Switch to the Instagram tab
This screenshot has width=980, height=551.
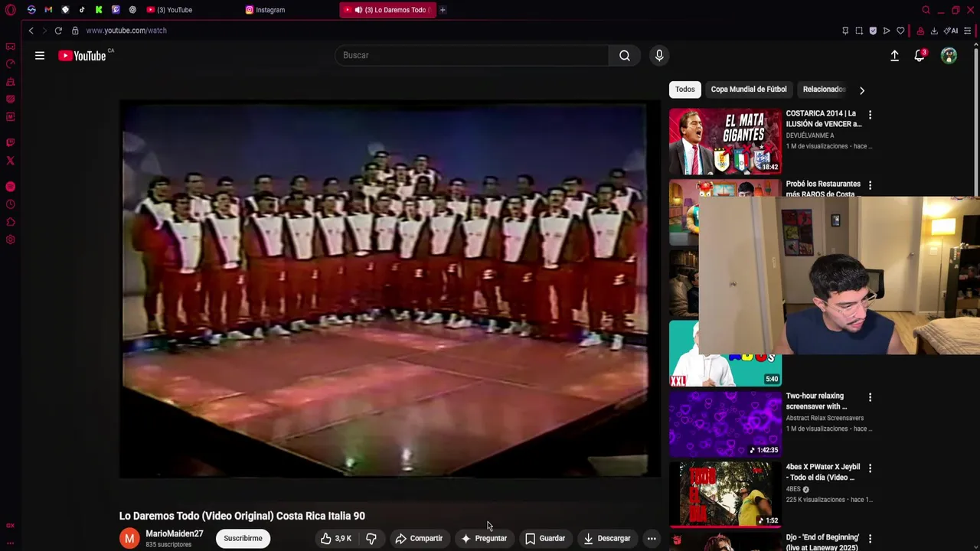pyautogui.click(x=266, y=10)
